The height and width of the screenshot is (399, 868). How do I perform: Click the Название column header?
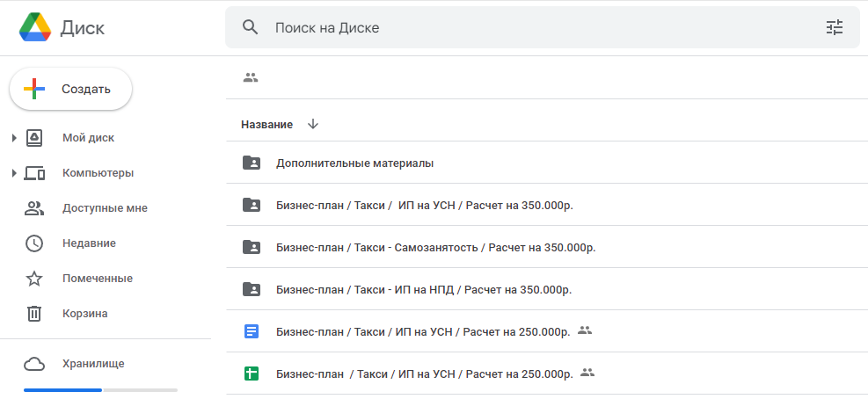266,125
